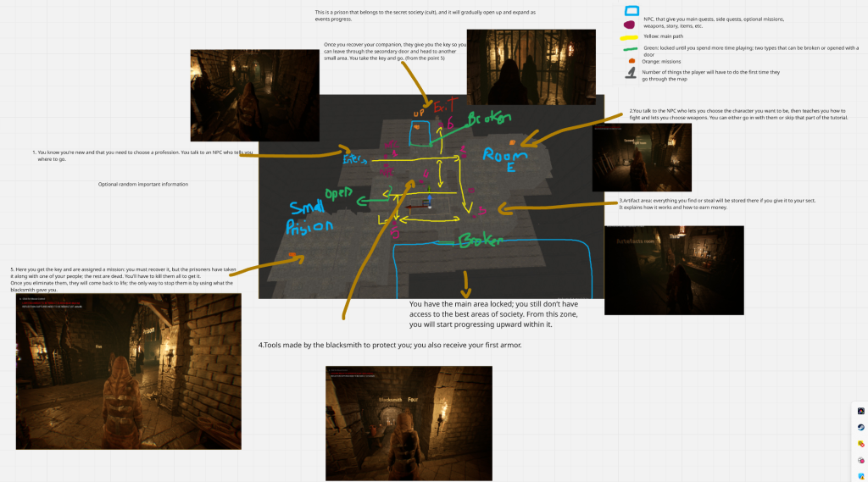Click the blue 'Room E' map annotation
Viewport: 868px width, 482px height.
click(505, 161)
